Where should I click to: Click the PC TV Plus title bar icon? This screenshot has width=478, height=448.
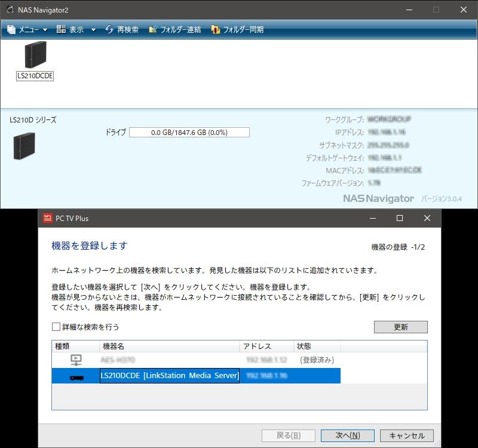pos(48,218)
